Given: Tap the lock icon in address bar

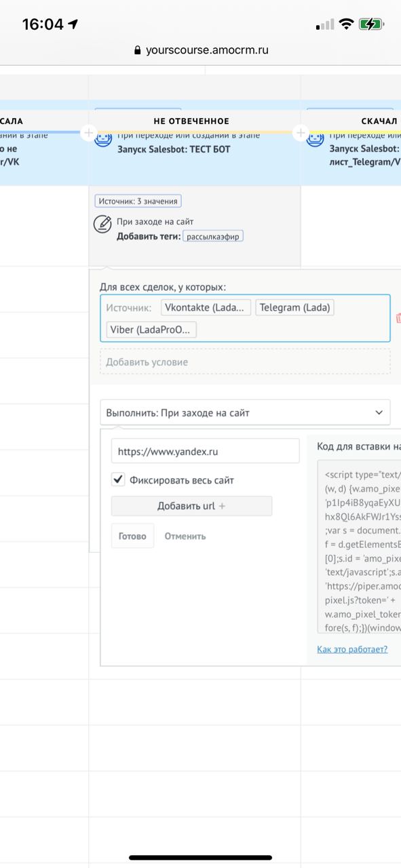Looking at the screenshot, I should pos(138,50).
